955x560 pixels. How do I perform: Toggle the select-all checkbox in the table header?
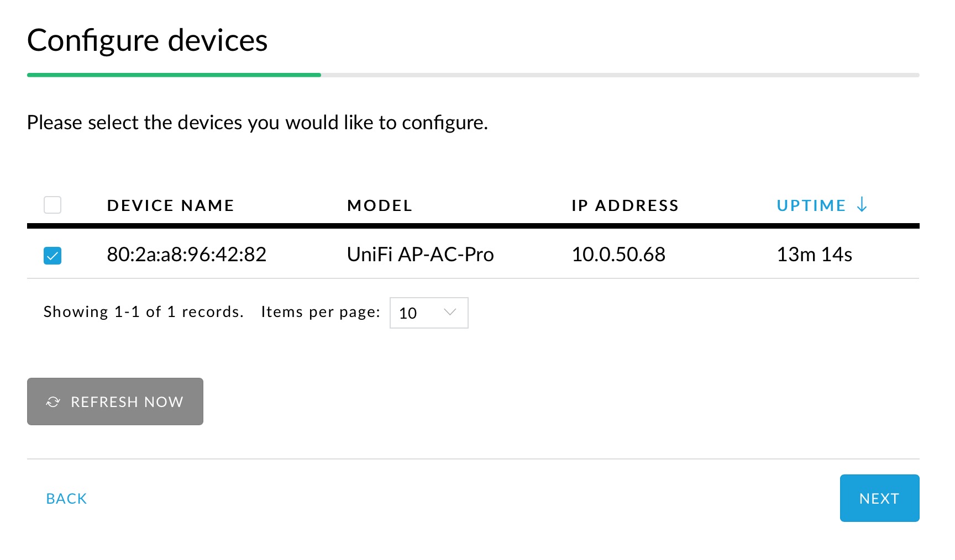53,205
